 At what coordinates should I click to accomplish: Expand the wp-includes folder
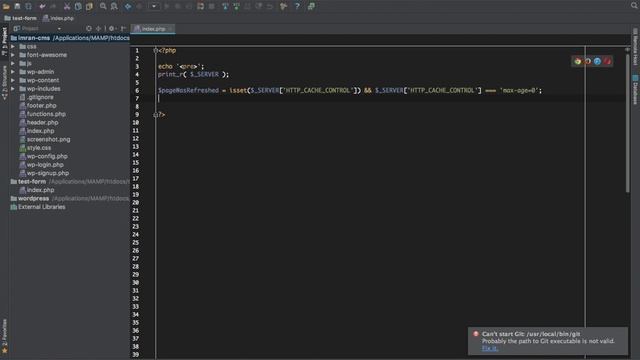coord(13,89)
